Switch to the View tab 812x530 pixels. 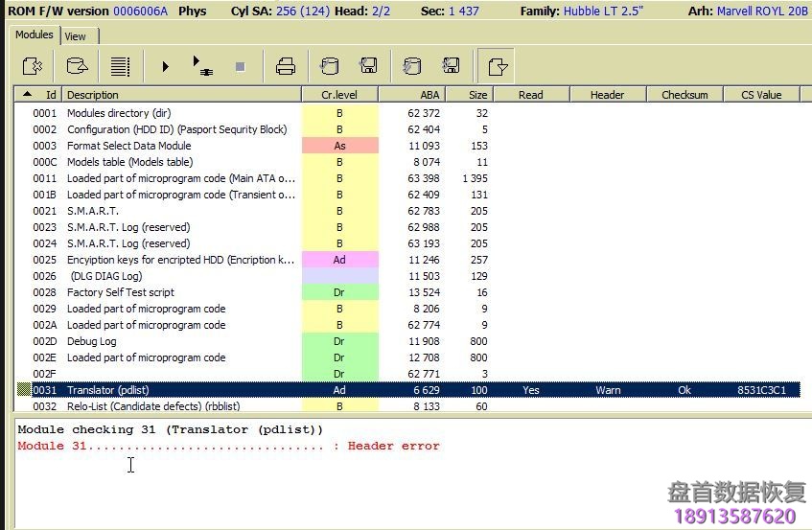(x=76, y=36)
